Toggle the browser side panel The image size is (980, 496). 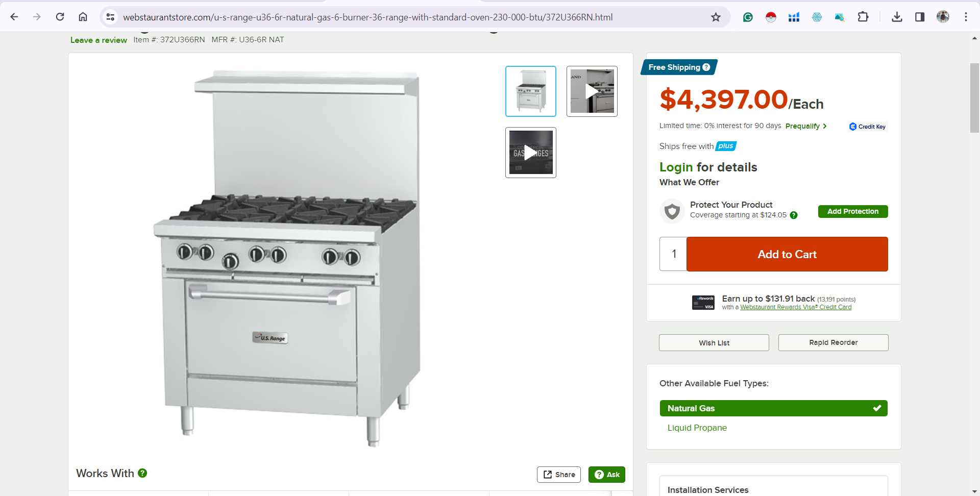(x=920, y=17)
